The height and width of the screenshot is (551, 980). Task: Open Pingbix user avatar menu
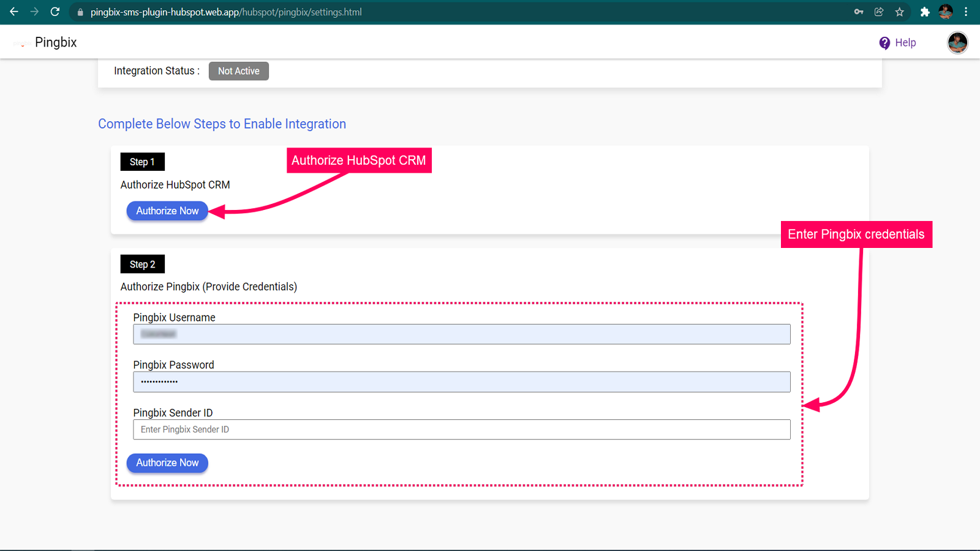[957, 42]
